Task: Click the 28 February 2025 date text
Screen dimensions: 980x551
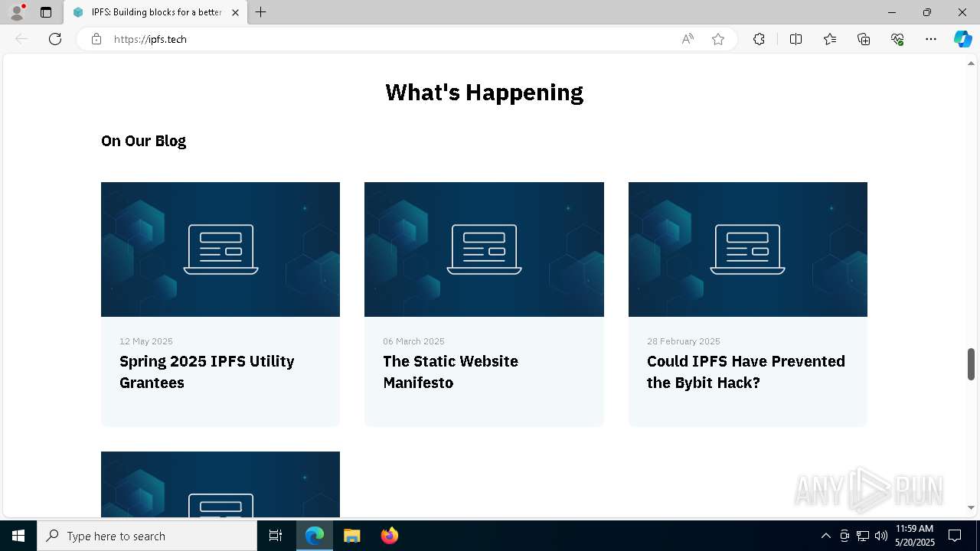Action: pos(684,341)
